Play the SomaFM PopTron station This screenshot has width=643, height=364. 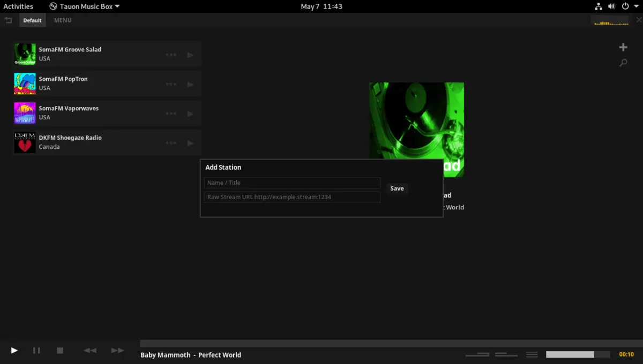190,84
